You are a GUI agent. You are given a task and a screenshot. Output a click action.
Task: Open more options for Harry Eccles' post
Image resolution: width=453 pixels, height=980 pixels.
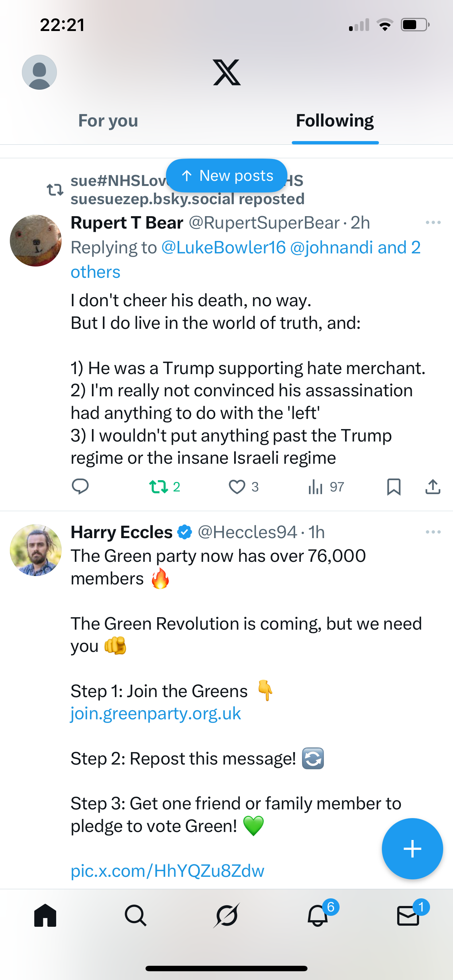pos(433,532)
